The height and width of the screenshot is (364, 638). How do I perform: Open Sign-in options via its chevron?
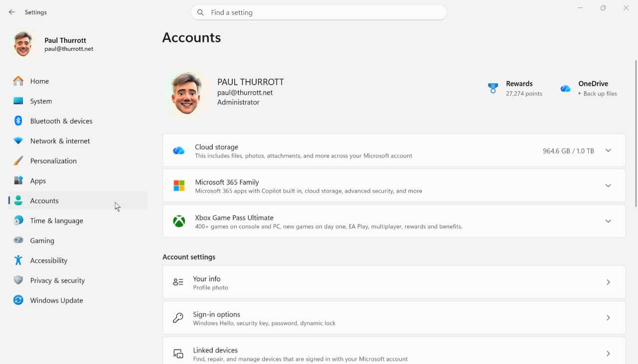608,318
